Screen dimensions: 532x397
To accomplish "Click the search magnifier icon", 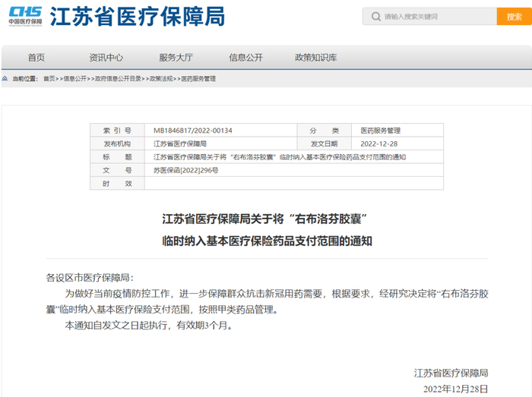I will coord(375,16).
